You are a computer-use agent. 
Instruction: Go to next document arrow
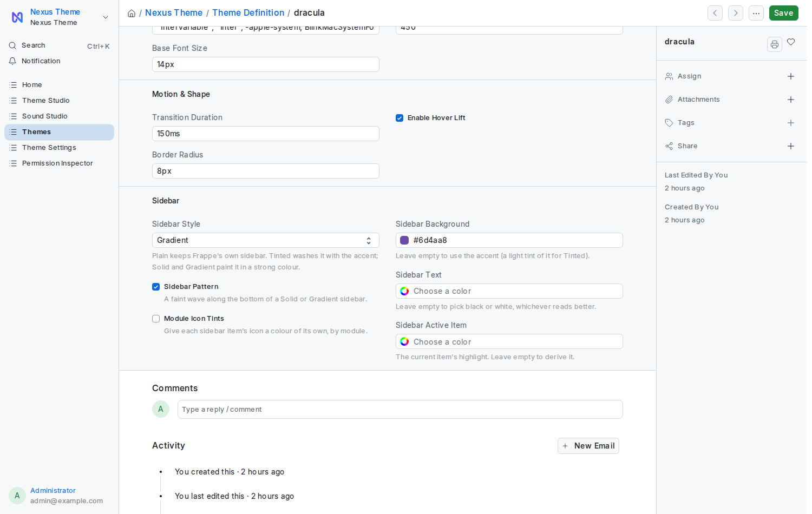[x=736, y=13]
